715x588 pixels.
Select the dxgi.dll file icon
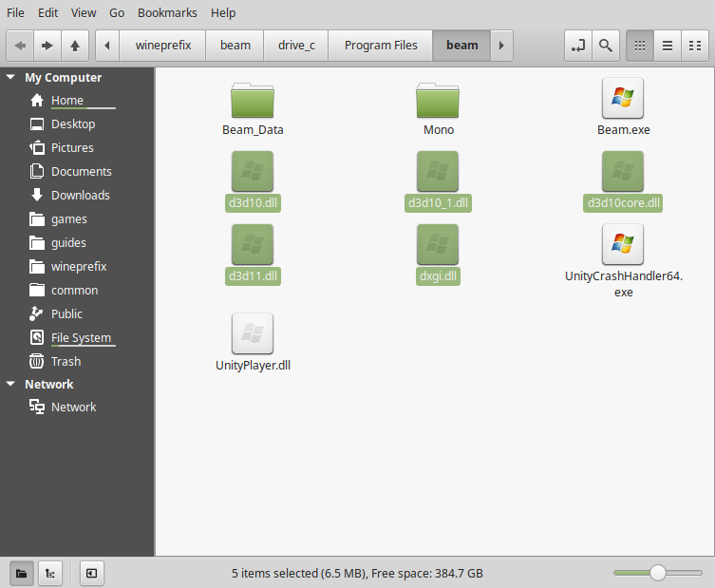438,244
